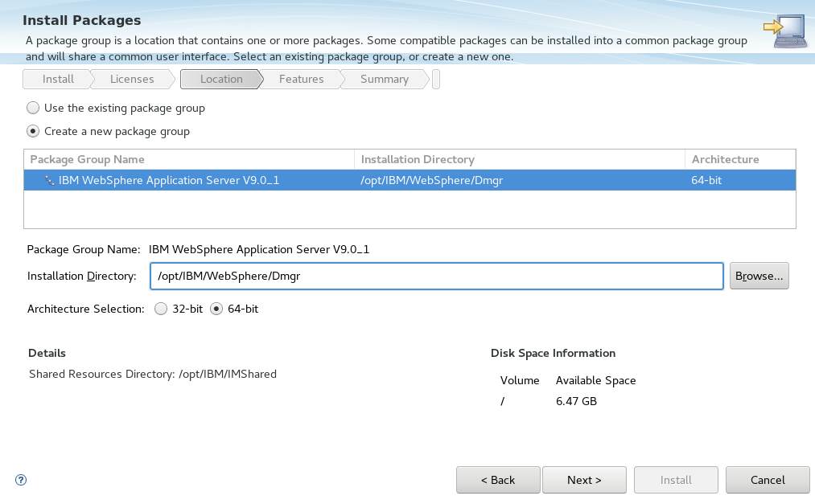Click the Disk Space Information heading
815x504 pixels.
click(x=553, y=353)
